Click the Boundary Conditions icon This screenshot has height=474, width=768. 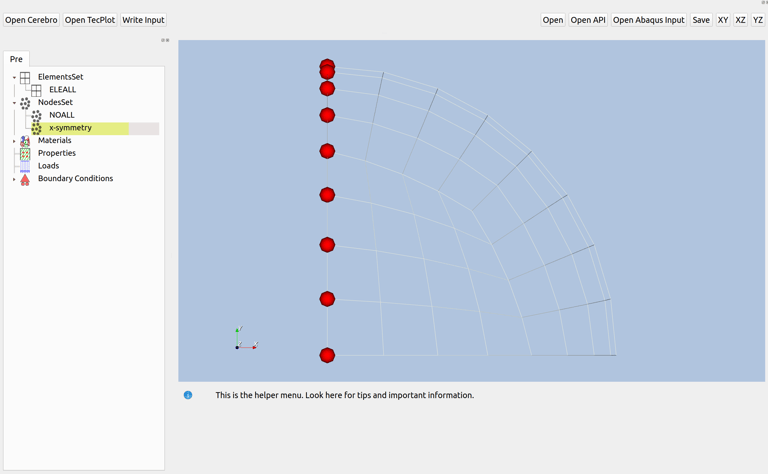[x=25, y=179]
